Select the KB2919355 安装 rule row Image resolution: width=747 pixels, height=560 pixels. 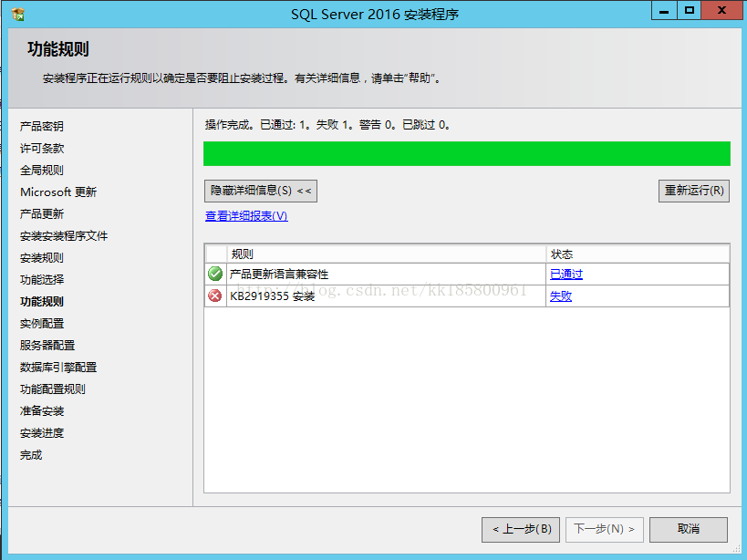[x=467, y=296]
